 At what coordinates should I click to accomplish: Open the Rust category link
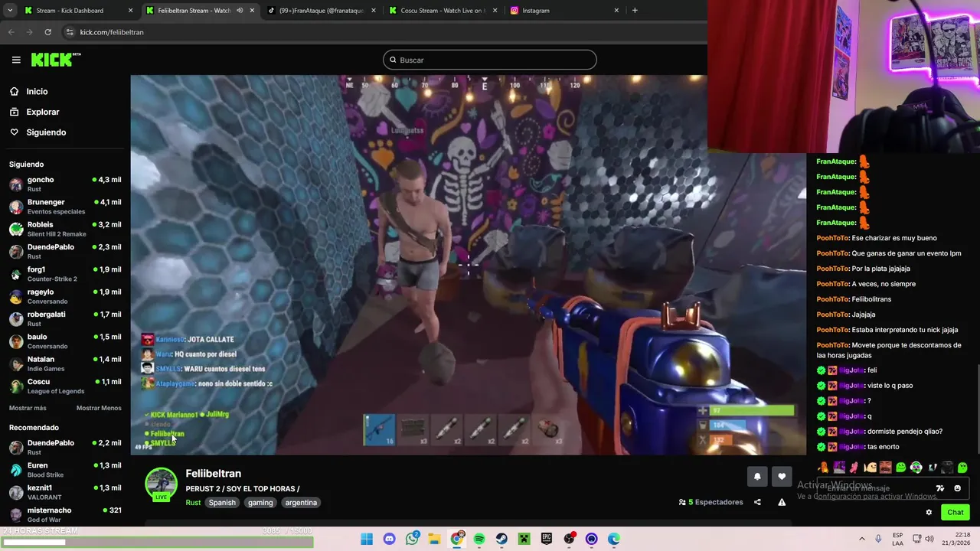click(x=193, y=503)
